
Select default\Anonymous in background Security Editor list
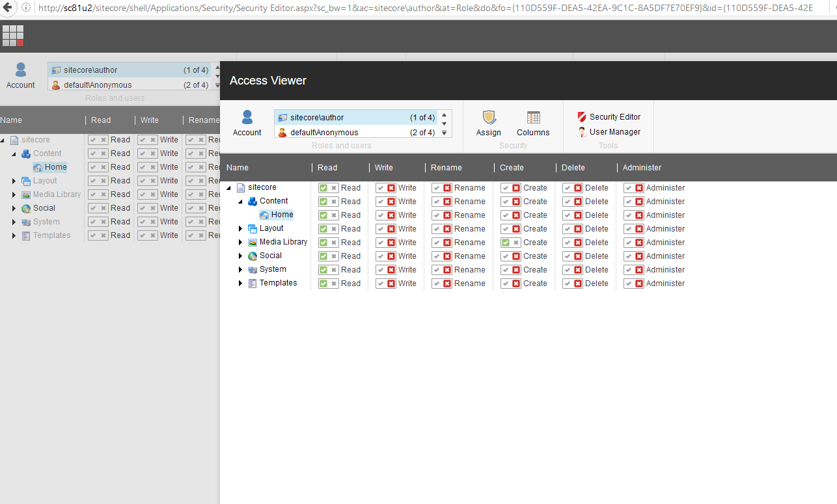coord(130,85)
